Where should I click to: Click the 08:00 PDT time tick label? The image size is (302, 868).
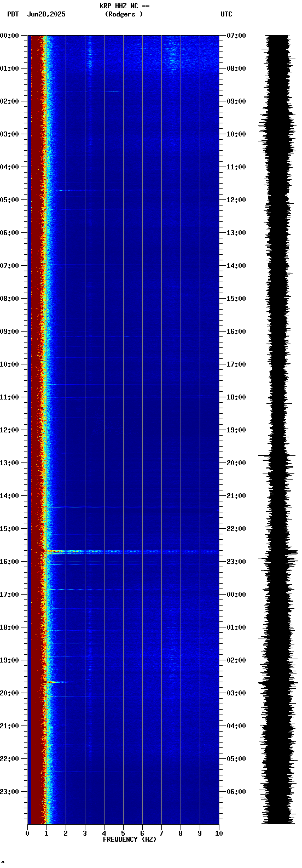9,299
